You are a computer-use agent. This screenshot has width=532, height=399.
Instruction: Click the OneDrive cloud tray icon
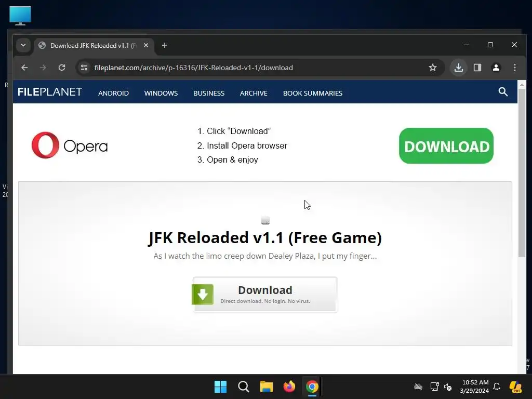pyautogui.click(x=418, y=387)
